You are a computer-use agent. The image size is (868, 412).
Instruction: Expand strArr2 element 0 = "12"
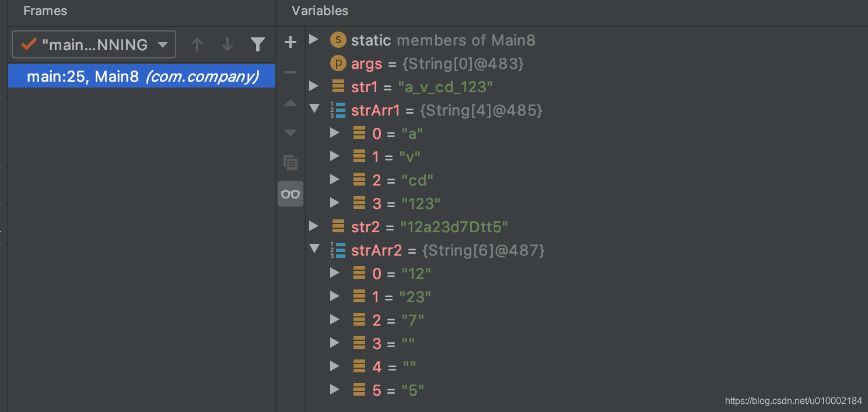(x=334, y=273)
